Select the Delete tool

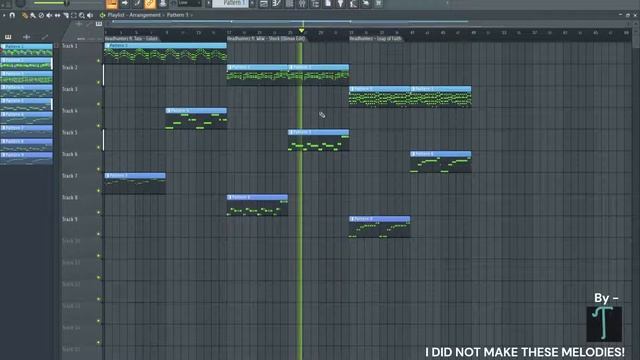41,15
